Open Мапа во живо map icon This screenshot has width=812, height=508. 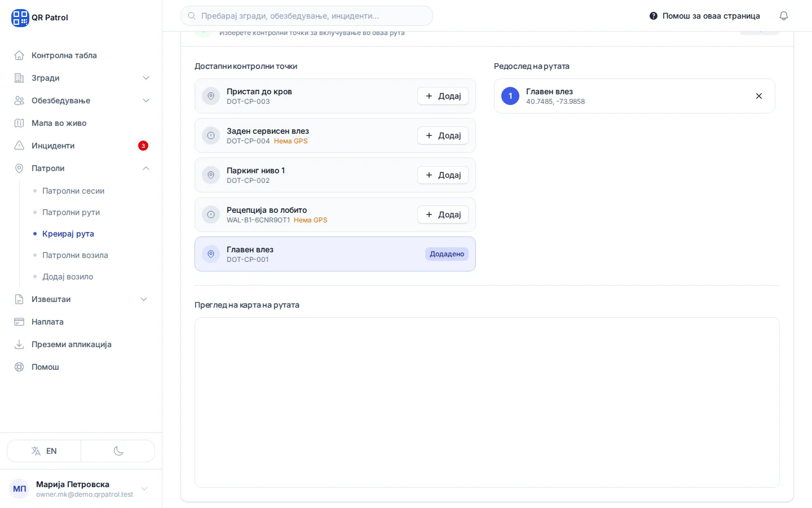19,123
